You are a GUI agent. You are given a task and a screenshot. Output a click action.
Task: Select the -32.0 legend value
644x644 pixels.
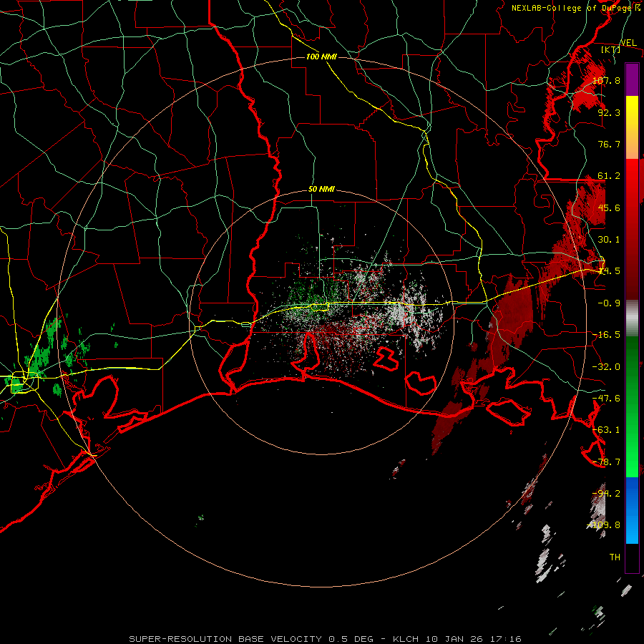point(606,367)
